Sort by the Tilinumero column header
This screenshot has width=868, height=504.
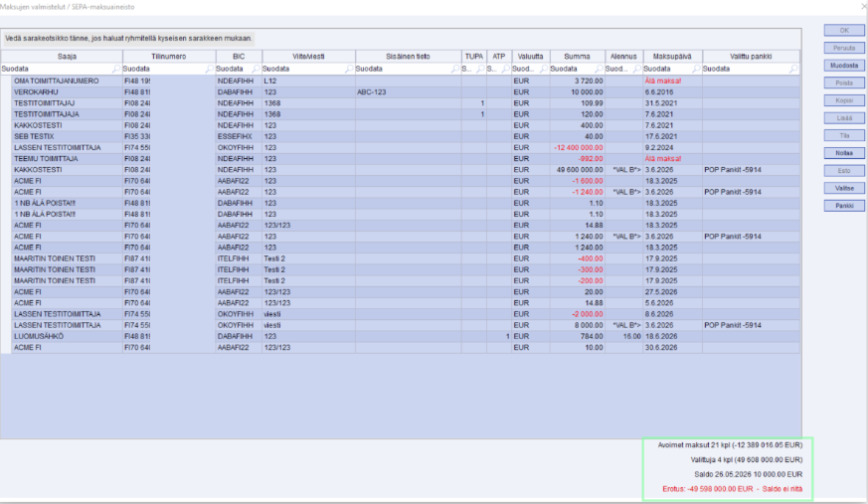tap(169, 57)
